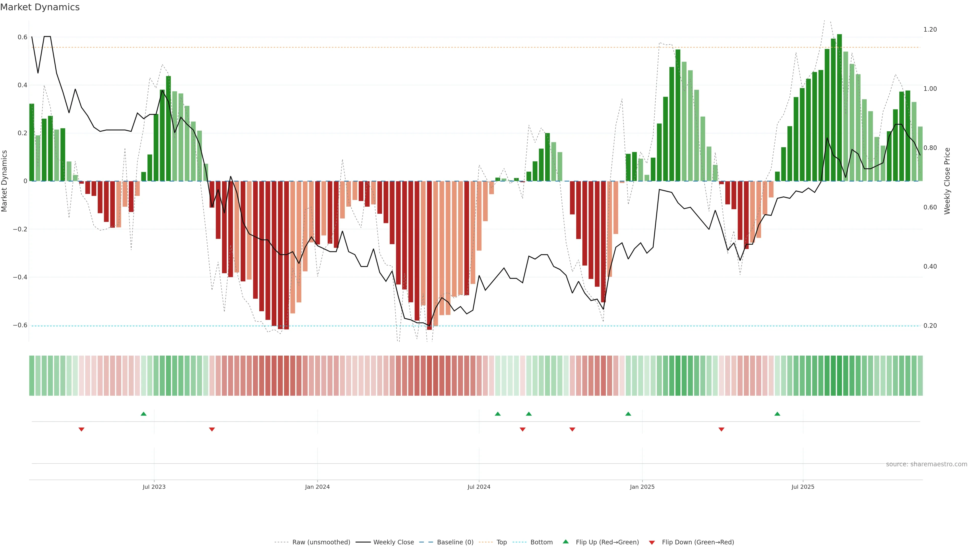Click the second red flip-down marker from left
The width and height of the screenshot is (980, 551).
click(x=212, y=429)
